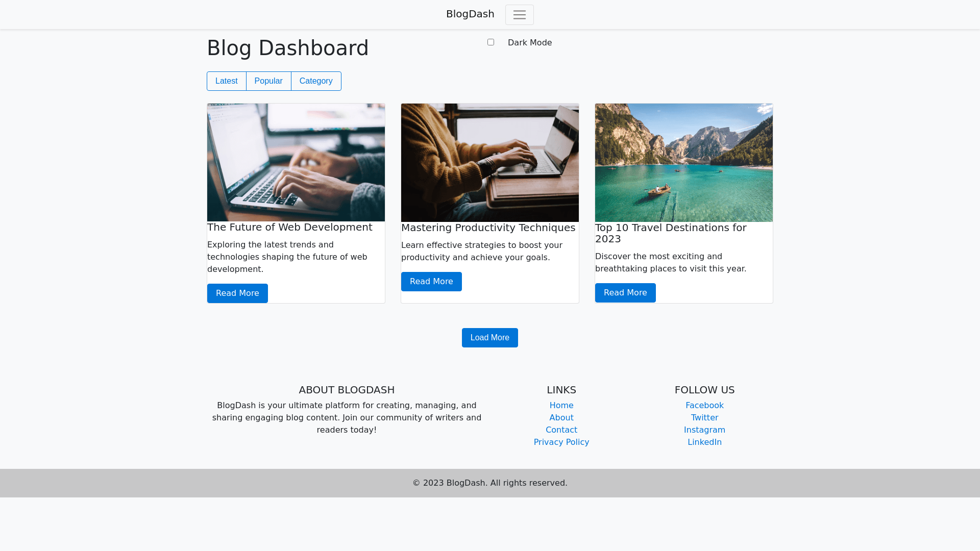Open the About footer link
980x551 pixels.
coord(561,418)
